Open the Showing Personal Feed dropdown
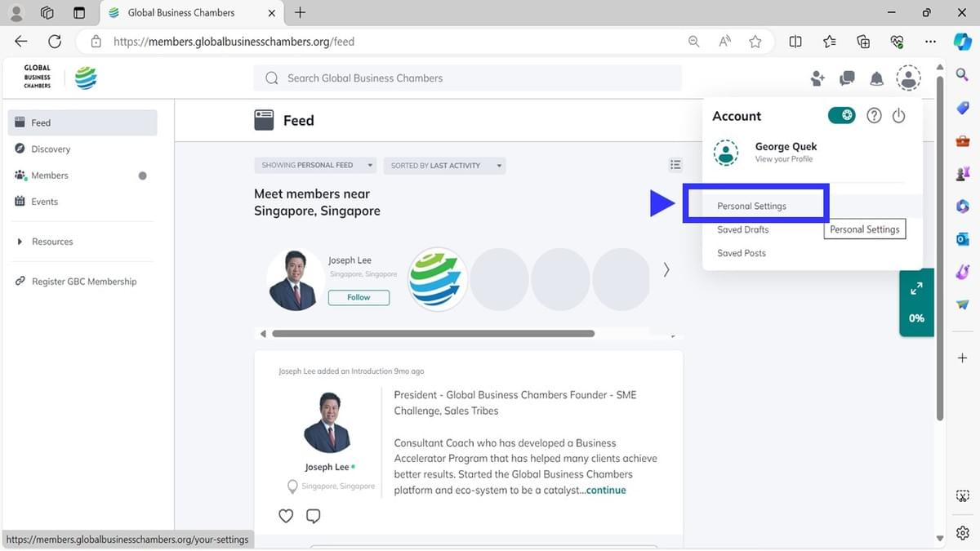Screen dimensions: 980x551 pos(315,166)
